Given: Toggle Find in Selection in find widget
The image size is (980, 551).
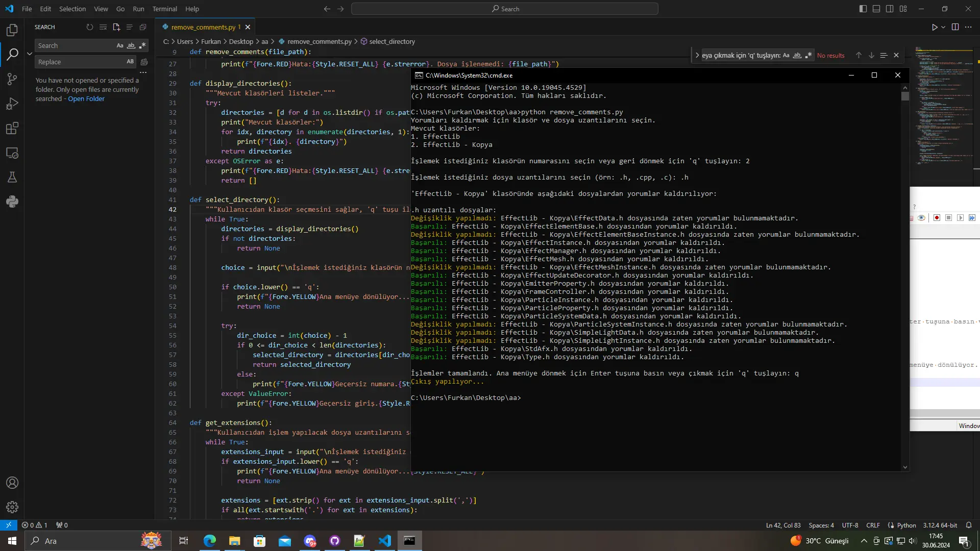Looking at the screenshot, I should [x=884, y=55].
